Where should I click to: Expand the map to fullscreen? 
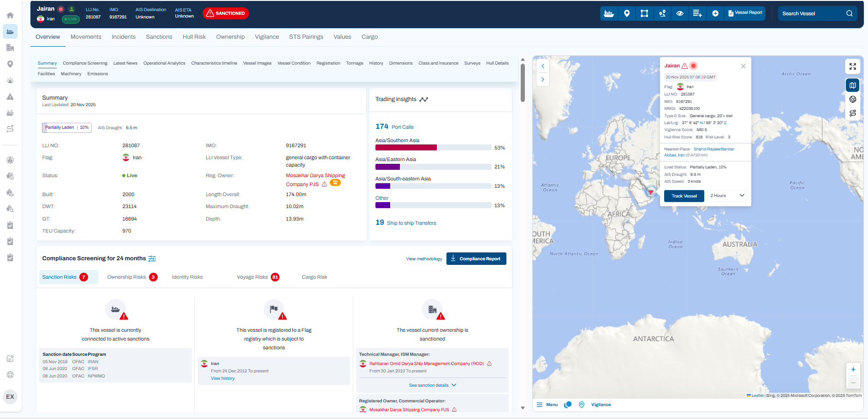pos(853,66)
